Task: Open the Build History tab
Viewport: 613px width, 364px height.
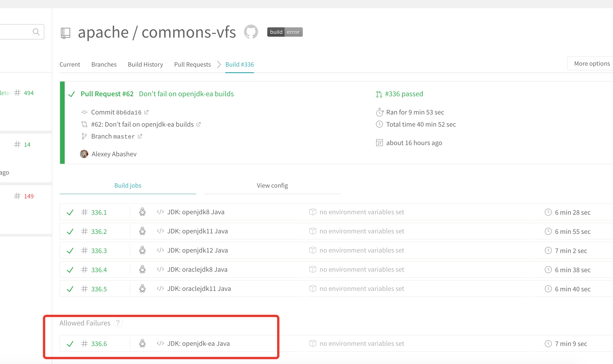Action: coord(145,64)
